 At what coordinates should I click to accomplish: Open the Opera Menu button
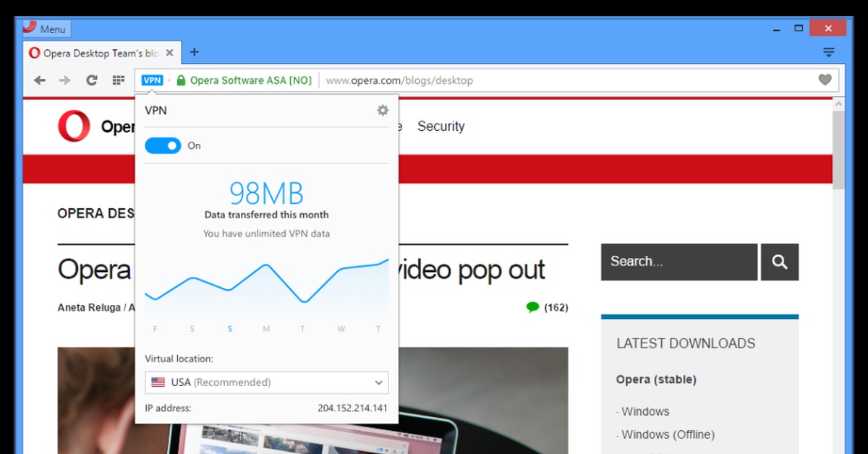click(46, 29)
